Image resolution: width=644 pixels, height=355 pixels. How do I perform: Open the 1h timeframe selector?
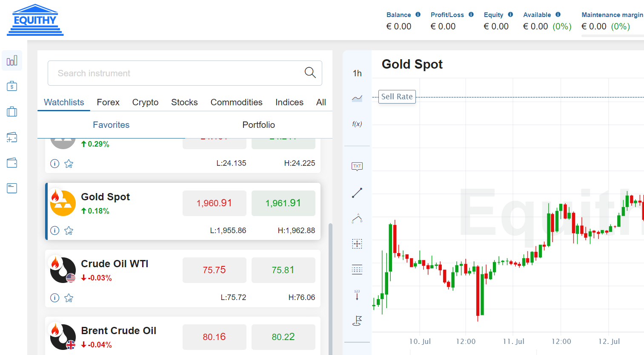[357, 73]
